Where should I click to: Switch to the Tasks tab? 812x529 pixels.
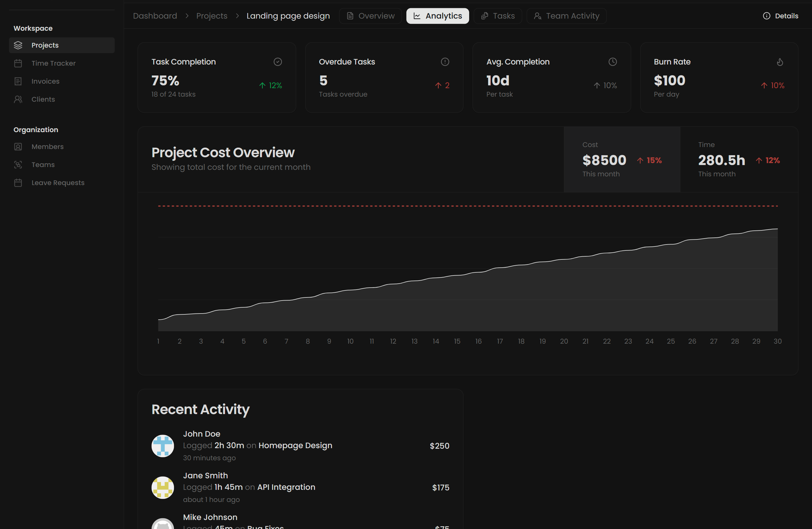click(498, 16)
